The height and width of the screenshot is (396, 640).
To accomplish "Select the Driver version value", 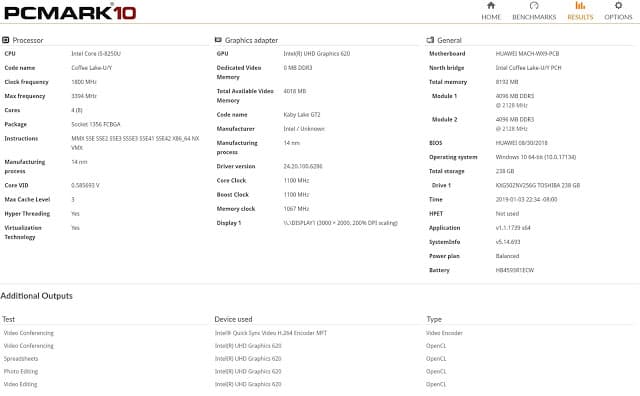I will 303,166.
